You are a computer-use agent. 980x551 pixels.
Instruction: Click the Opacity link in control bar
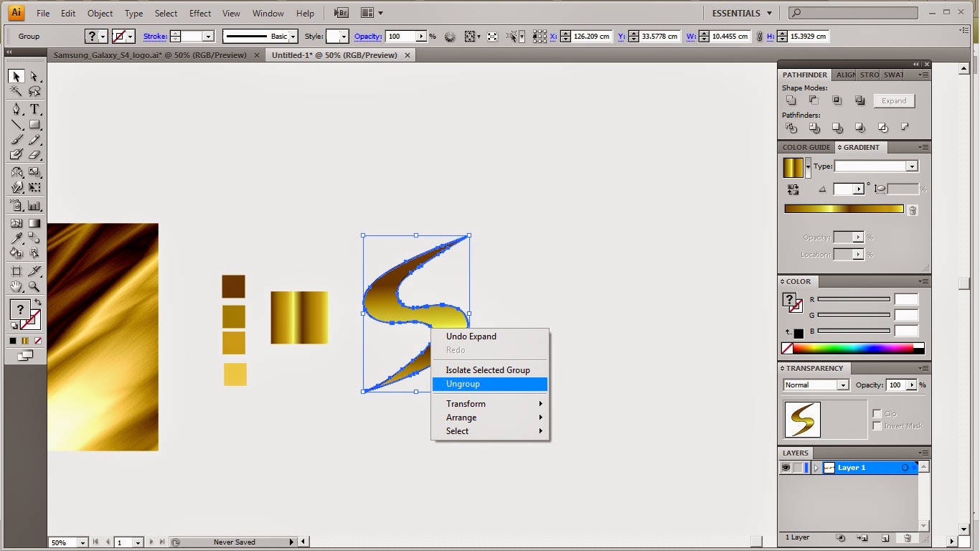[368, 37]
